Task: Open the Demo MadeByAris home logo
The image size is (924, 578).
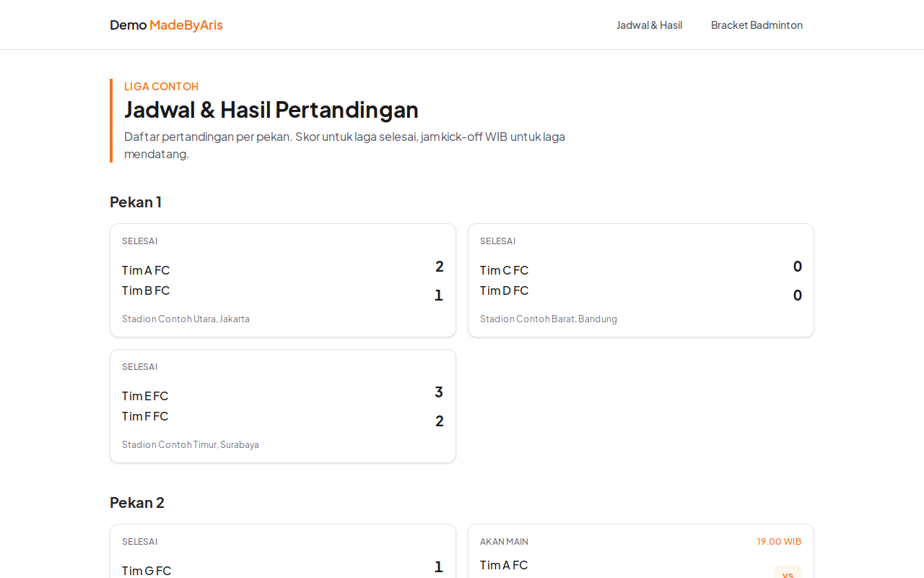Action: pos(166,25)
